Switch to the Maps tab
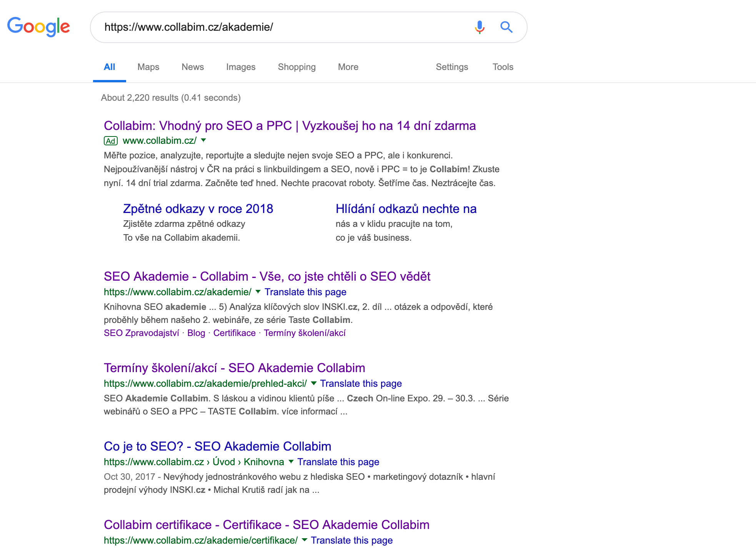756x549 pixels. [x=148, y=67]
